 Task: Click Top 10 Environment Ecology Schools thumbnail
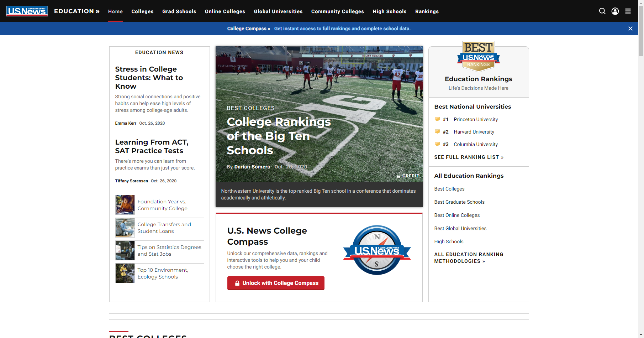125,273
